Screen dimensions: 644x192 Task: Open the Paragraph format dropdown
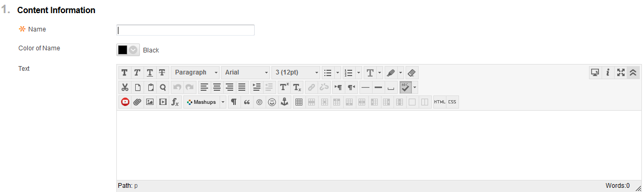[x=195, y=72]
